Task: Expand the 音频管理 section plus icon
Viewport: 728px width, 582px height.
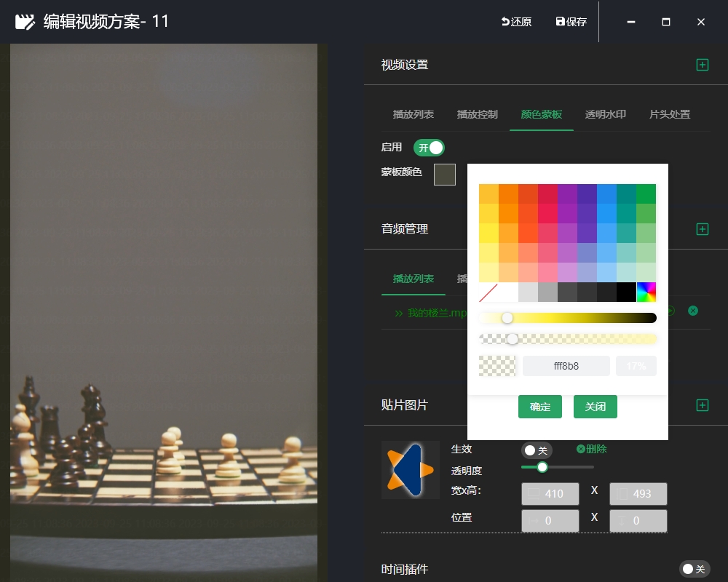Action: click(703, 229)
